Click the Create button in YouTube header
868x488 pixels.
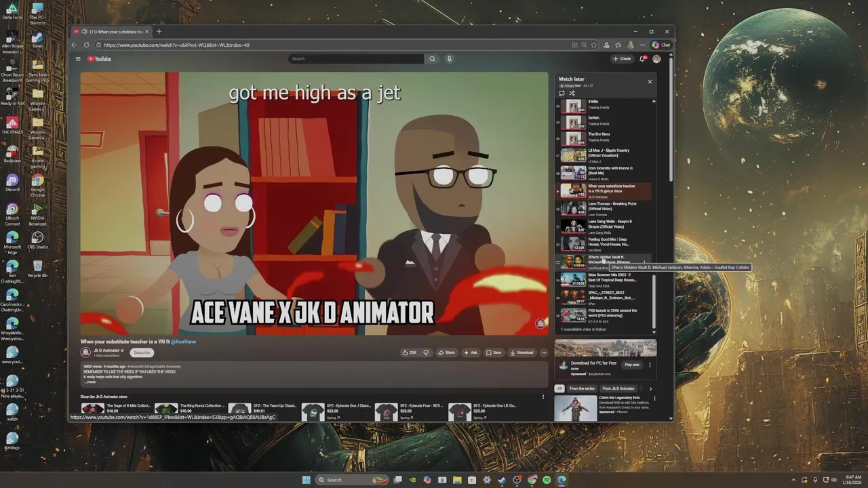tap(622, 59)
